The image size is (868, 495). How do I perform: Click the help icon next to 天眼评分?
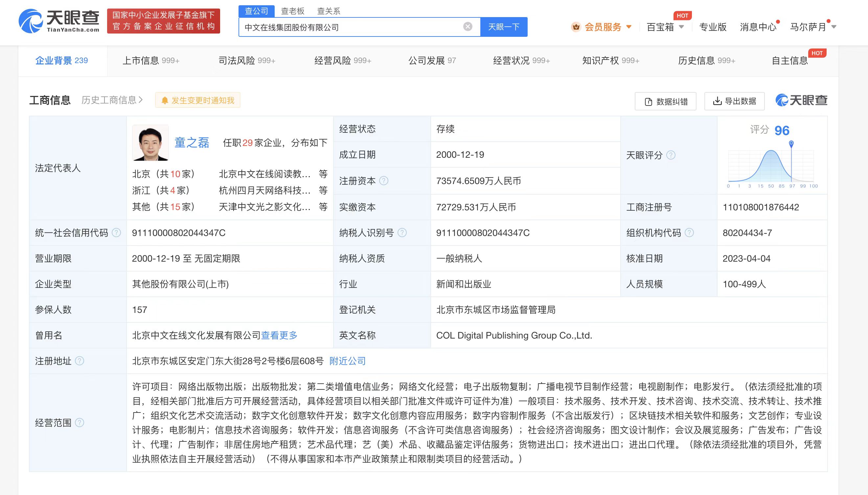click(671, 155)
